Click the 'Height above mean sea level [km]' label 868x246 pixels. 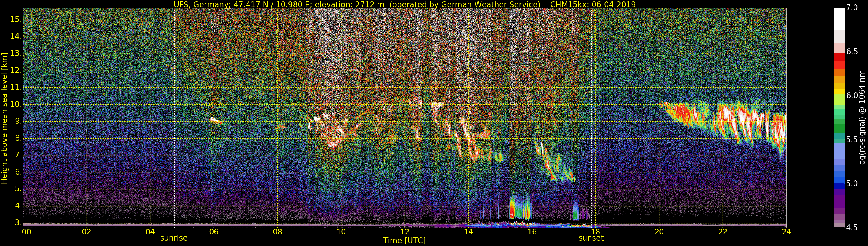point(4,118)
